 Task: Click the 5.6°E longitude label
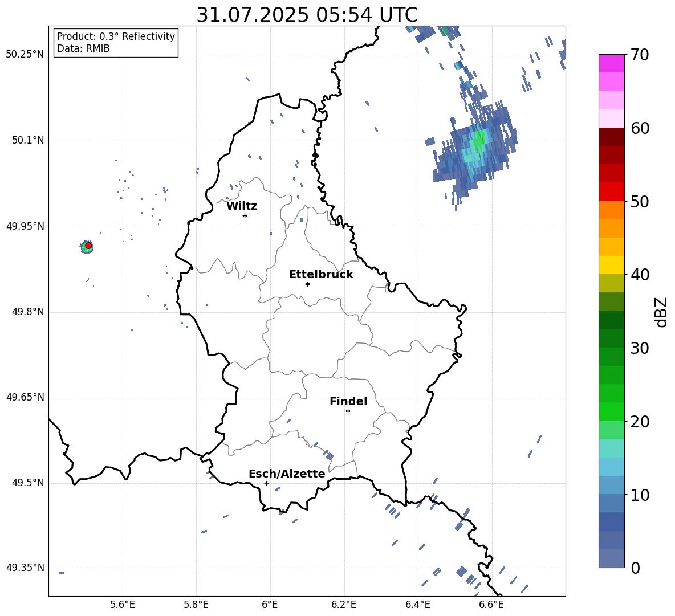pos(123,605)
